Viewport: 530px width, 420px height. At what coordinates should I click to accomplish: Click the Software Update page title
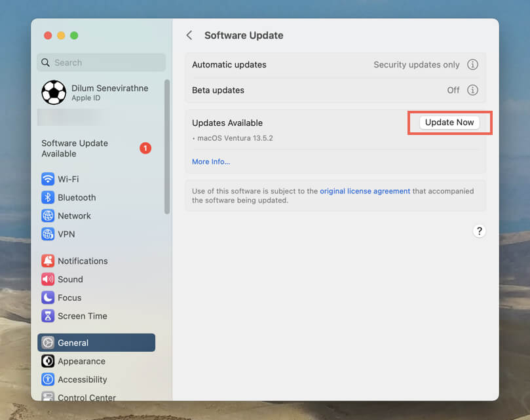[x=244, y=35]
